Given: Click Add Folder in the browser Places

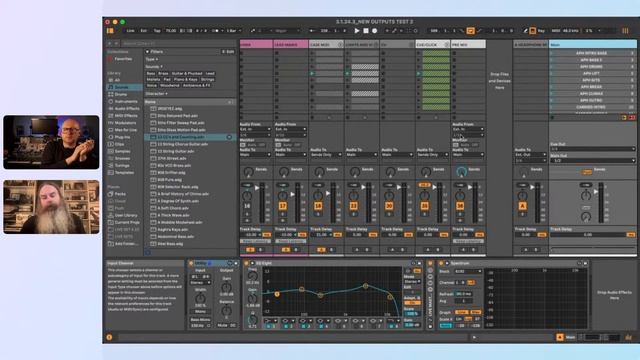Looking at the screenshot, I should (x=126, y=244).
